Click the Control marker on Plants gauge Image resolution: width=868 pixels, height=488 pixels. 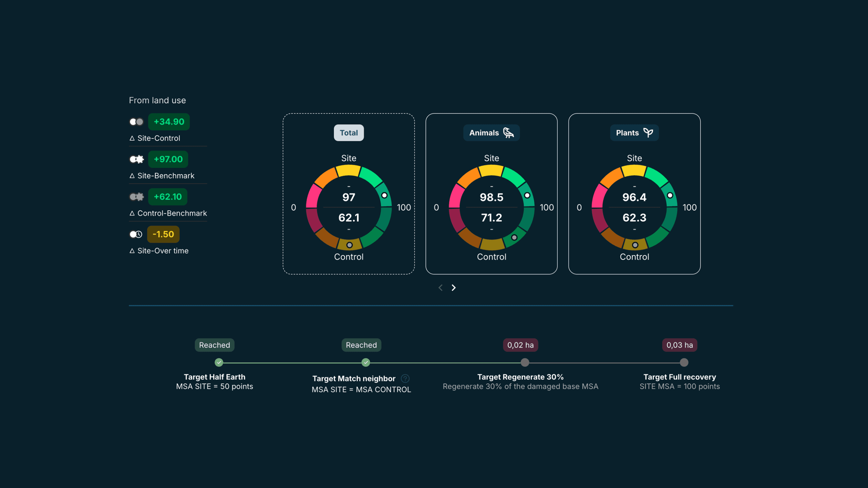pos(635,245)
